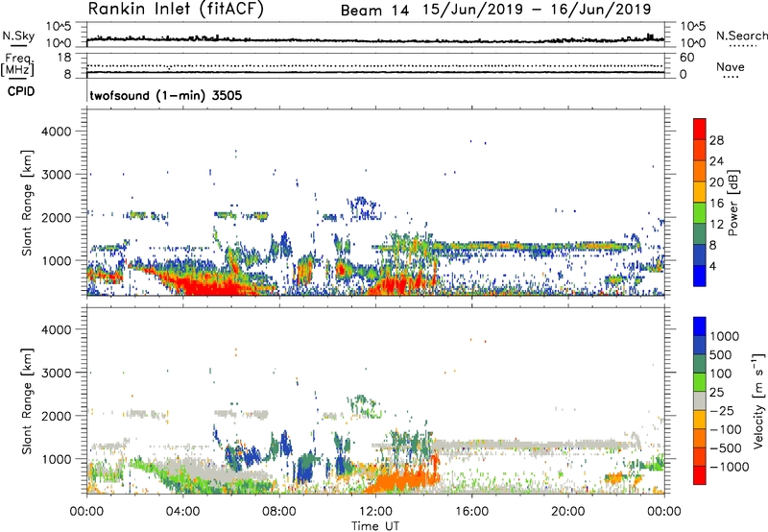Click the 'CPID' row label
The height and width of the screenshot is (532, 768).
click(21, 91)
